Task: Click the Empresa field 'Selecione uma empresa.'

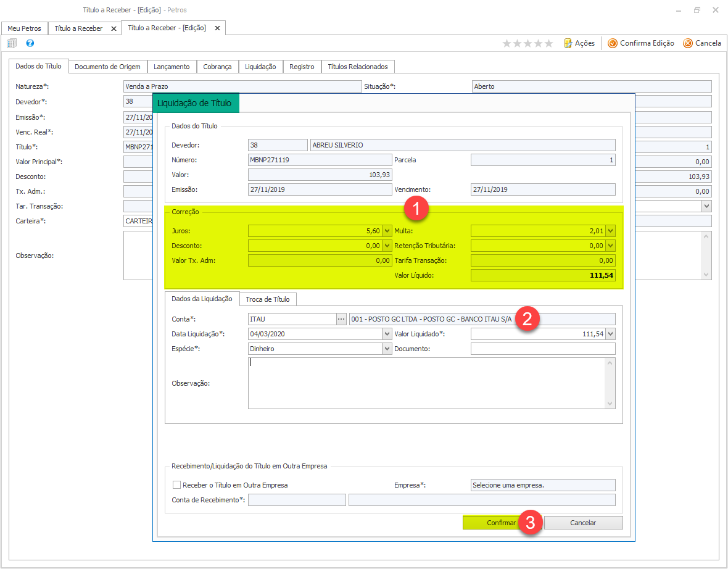Action: click(543, 485)
